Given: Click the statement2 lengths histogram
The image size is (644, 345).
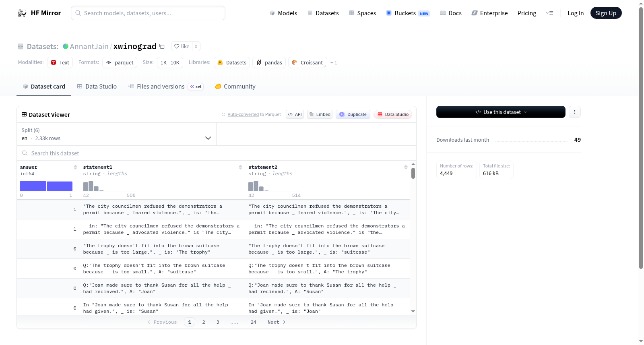Looking at the screenshot, I should pos(275,186).
